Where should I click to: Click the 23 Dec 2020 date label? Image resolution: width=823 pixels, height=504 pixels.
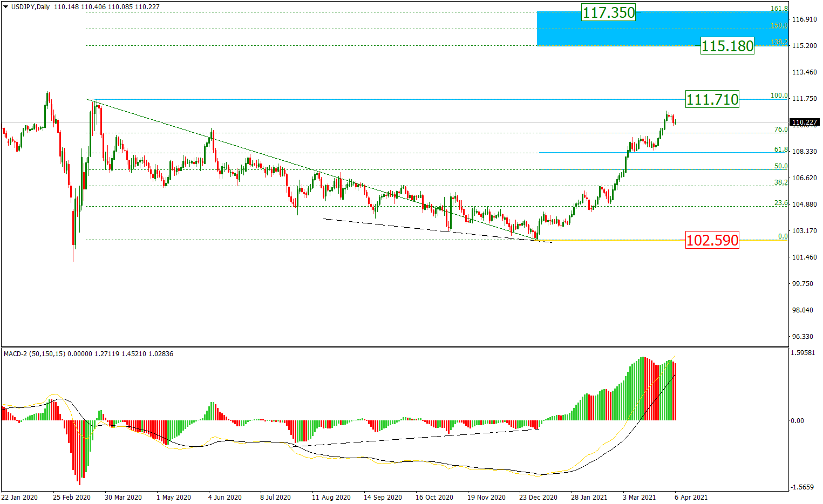tap(538, 498)
